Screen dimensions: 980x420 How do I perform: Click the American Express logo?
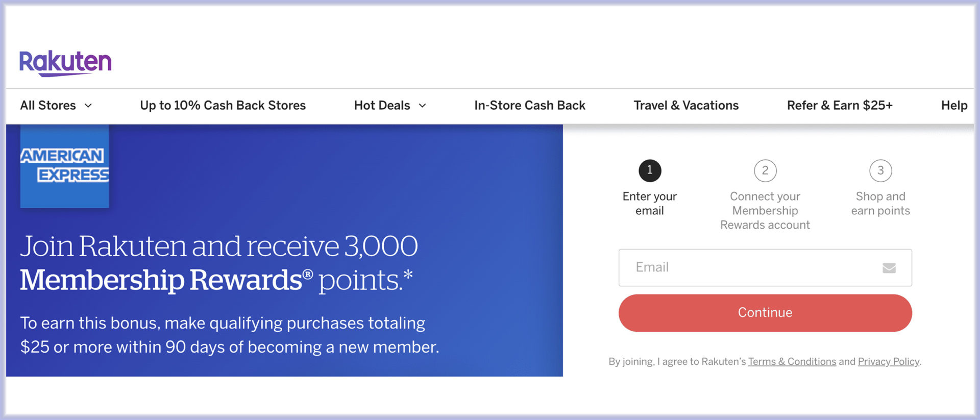click(x=64, y=165)
